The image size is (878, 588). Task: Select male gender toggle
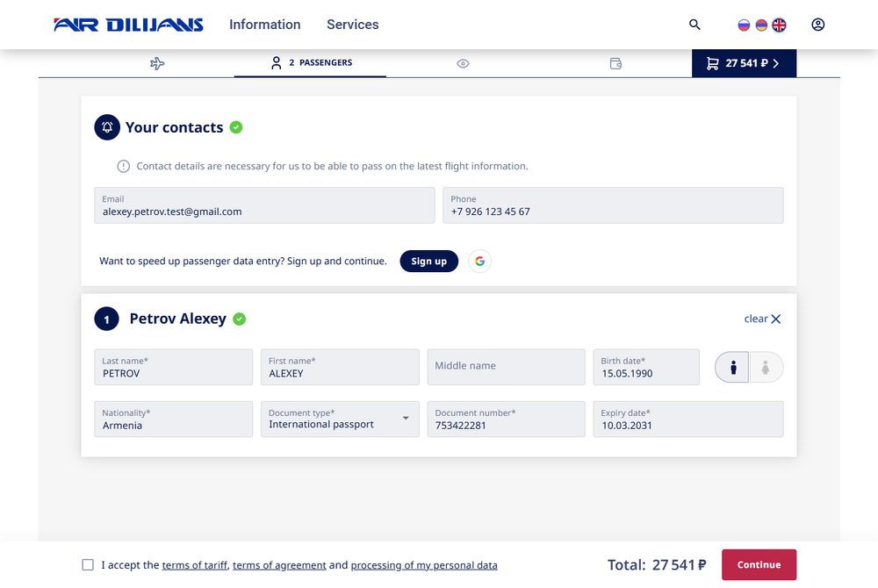pyautogui.click(x=732, y=367)
